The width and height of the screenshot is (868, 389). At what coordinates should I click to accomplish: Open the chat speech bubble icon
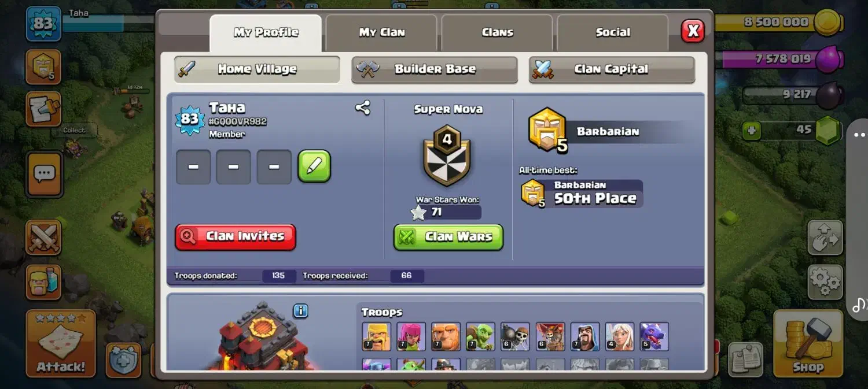pos(44,173)
